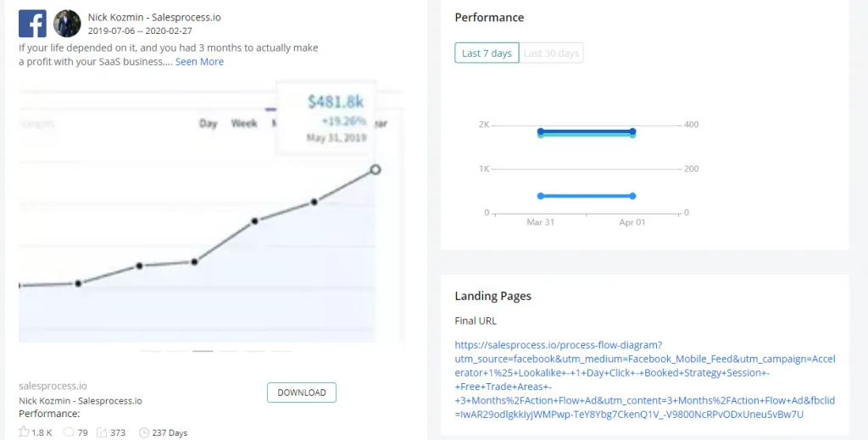This screenshot has height=440, width=868.
Task: Open Nick Kozmin's profile avatar
Action: tap(67, 23)
